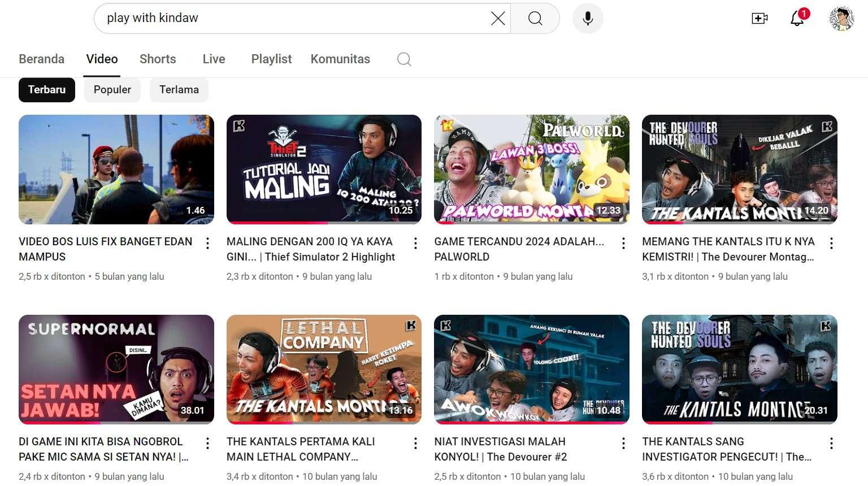Image resolution: width=868 pixels, height=486 pixels.
Task: Click text 1 rb x ditonton • 9 bulan yang lalu
Action: pyautogui.click(x=504, y=276)
